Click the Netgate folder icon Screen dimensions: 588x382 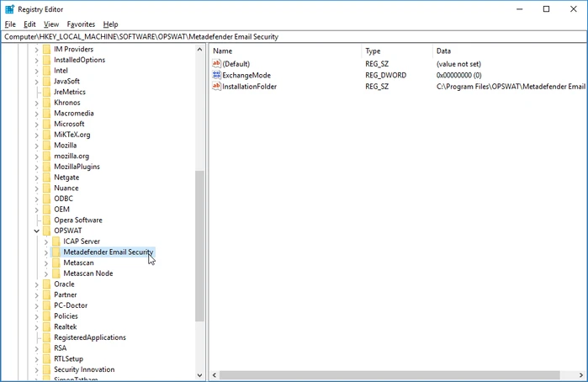pyautogui.click(x=46, y=178)
